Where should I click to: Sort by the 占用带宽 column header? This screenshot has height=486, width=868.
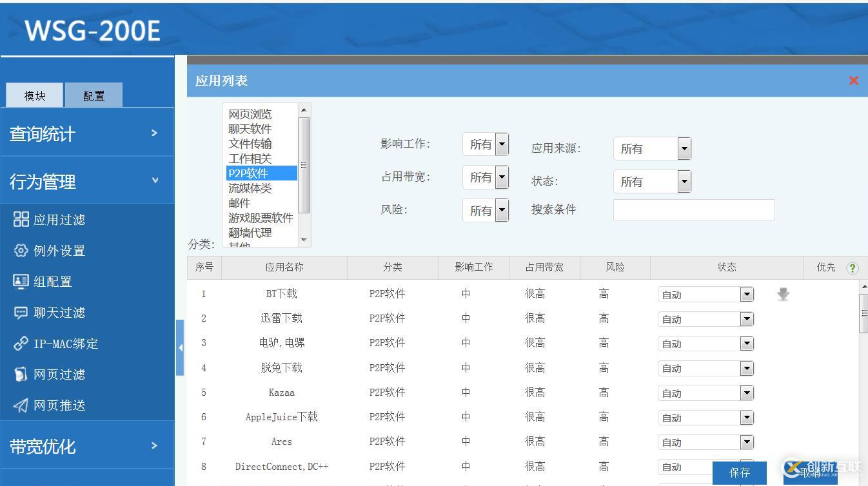pos(544,267)
